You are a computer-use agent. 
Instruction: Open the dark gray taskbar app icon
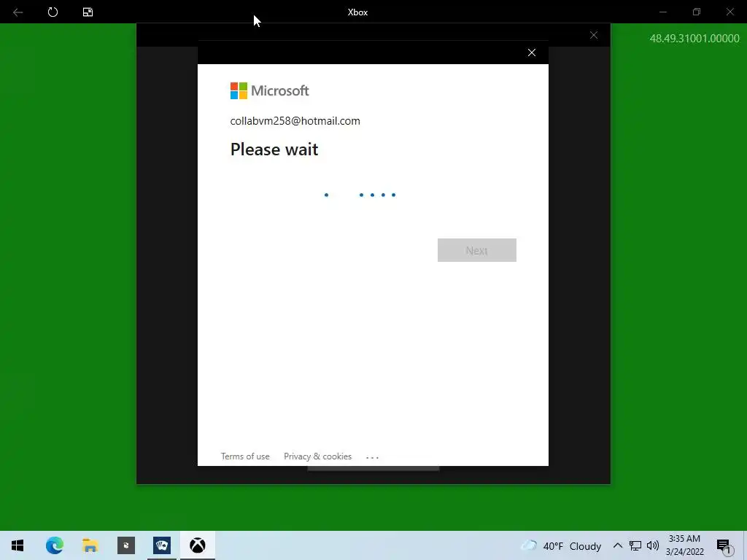coord(126,545)
